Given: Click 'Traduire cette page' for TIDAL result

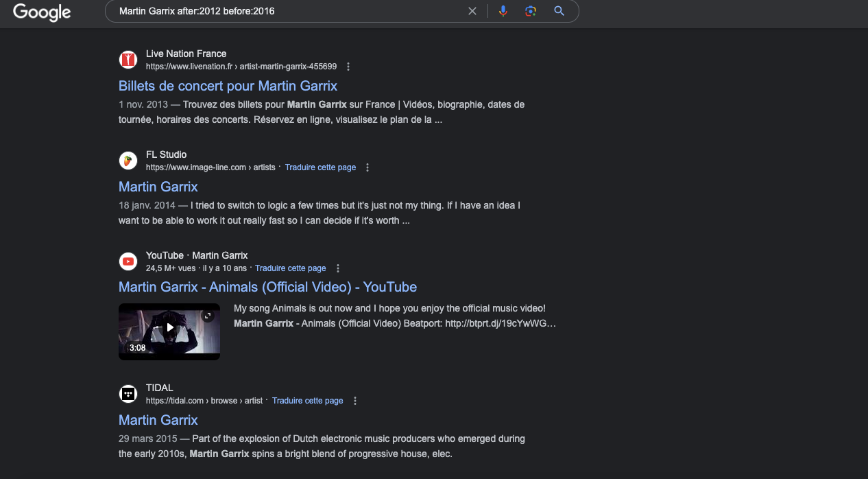Looking at the screenshot, I should tap(307, 401).
